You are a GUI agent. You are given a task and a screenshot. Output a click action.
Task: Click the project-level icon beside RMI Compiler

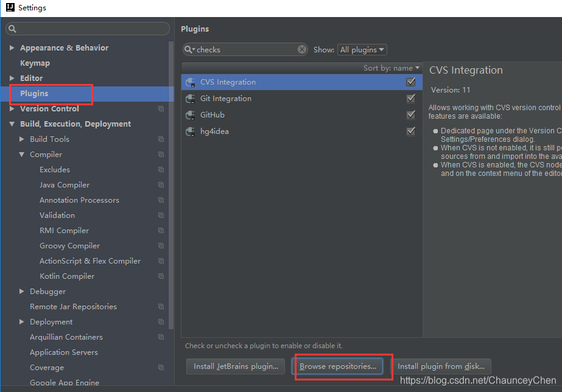point(161,231)
